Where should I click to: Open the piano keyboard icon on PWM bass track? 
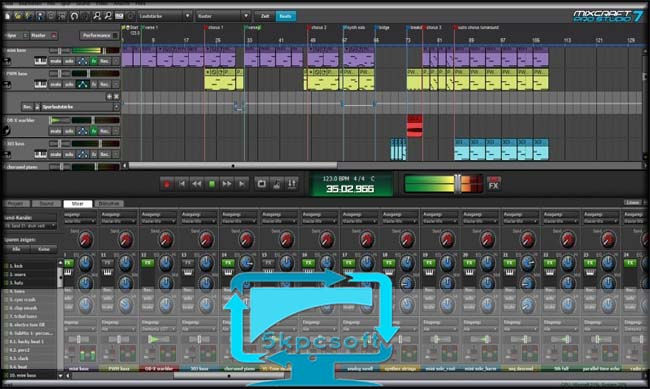tap(40, 85)
